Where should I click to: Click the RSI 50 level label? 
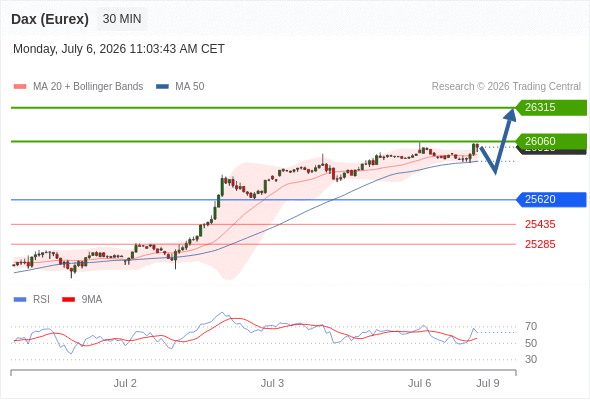531,343
